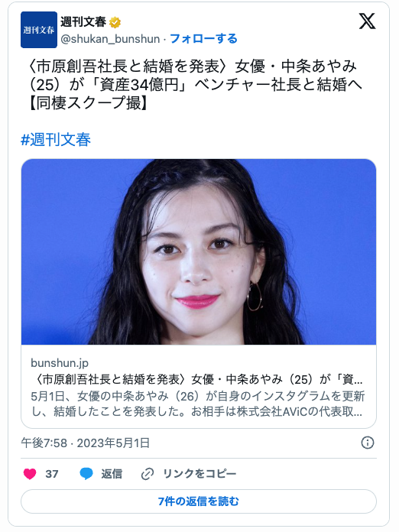Open the timestamp 午後7:58 · 2023年5月1日
399x532 pixels.
click(x=86, y=443)
